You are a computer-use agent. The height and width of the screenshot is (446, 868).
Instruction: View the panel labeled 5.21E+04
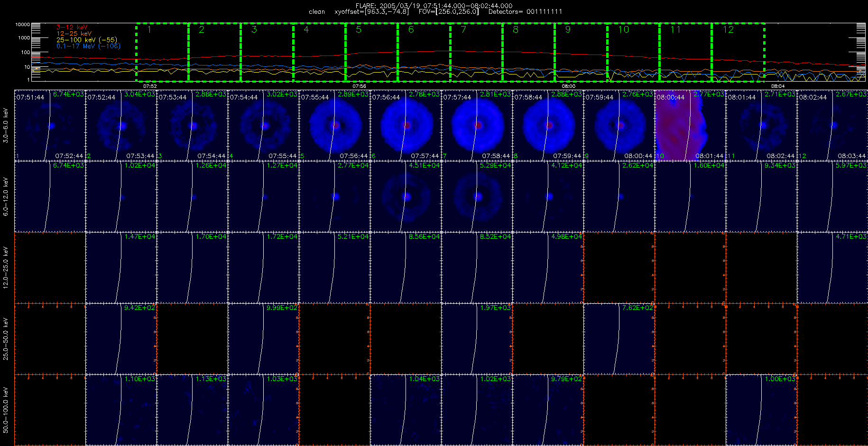click(334, 268)
